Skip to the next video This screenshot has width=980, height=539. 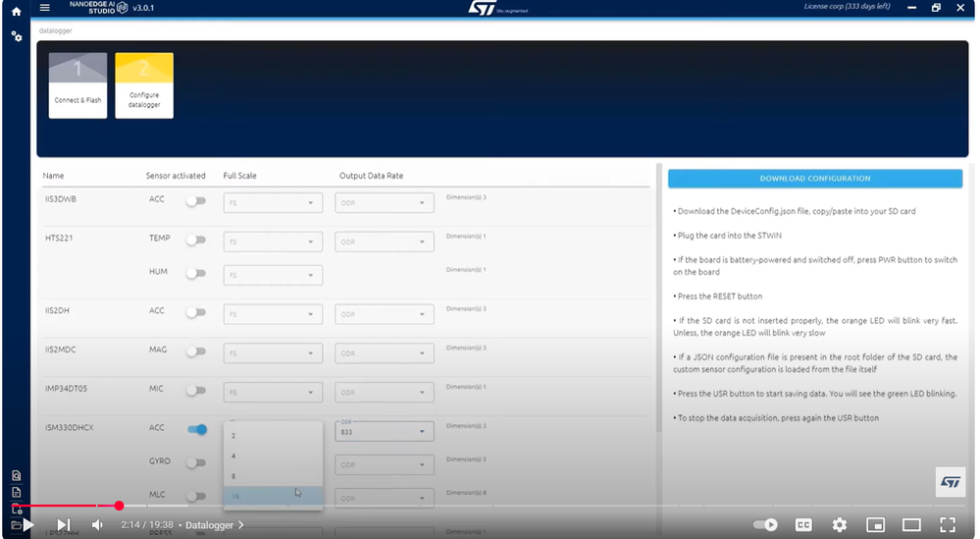pyautogui.click(x=63, y=524)
